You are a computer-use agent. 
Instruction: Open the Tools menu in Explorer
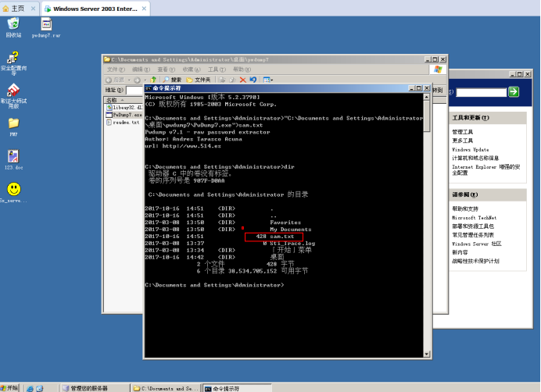[217, 69]
